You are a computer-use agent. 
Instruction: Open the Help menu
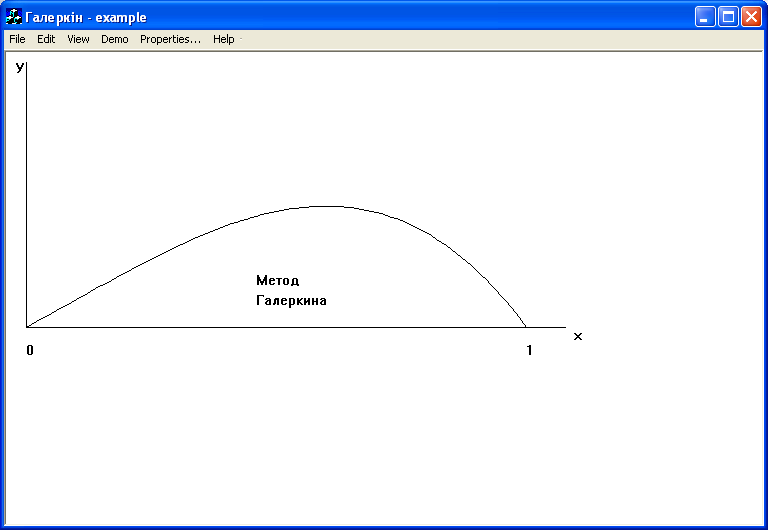click(x=223, y=39)
